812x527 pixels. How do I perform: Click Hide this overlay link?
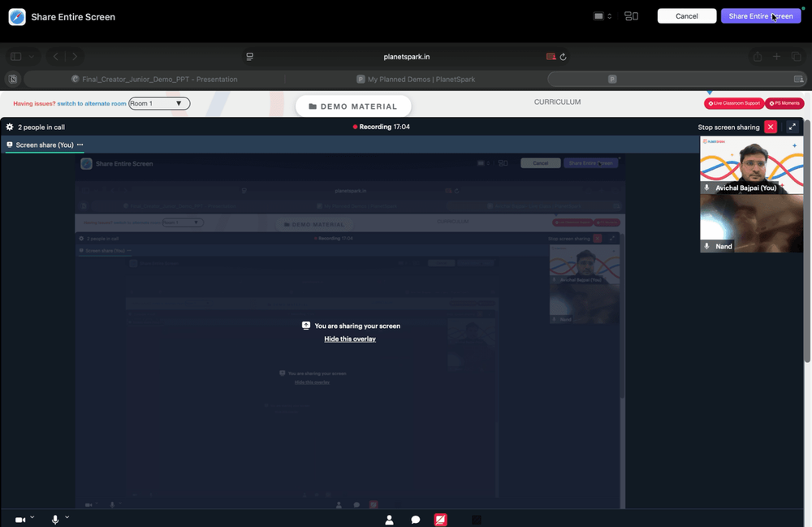pyautogui.click(x=350, y=339)
